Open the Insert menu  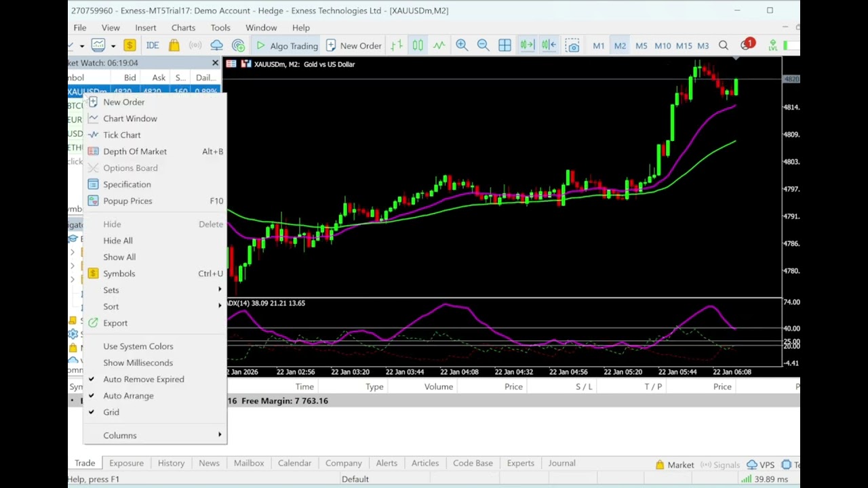[146, 28]
